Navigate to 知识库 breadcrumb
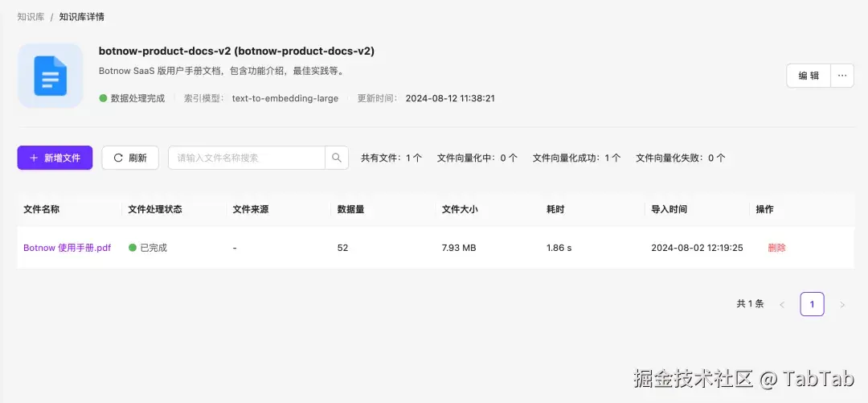The image size is (868, 403). pyautogui.click(x=31, y=17)
